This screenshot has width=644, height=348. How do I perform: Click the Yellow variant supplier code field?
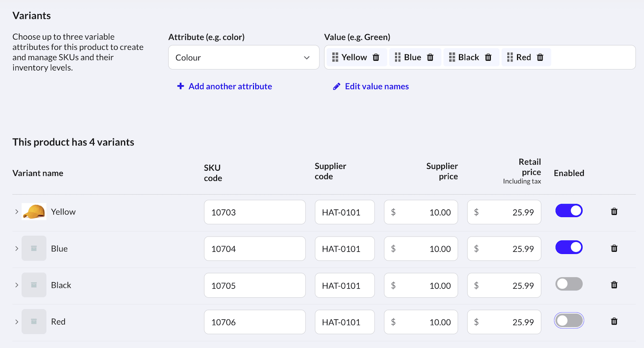pos(345,212)
